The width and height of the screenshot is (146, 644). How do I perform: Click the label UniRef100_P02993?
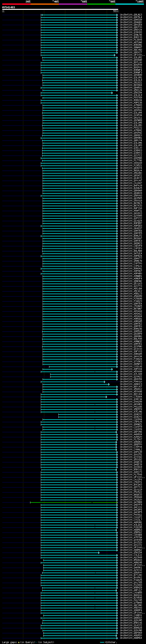(131, 585)
